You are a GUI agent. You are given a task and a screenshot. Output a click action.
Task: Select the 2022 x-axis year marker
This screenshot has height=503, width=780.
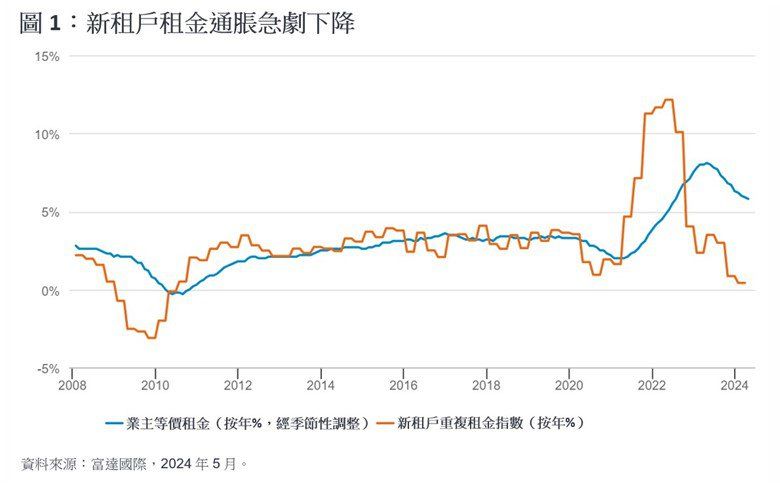point(652,384)
